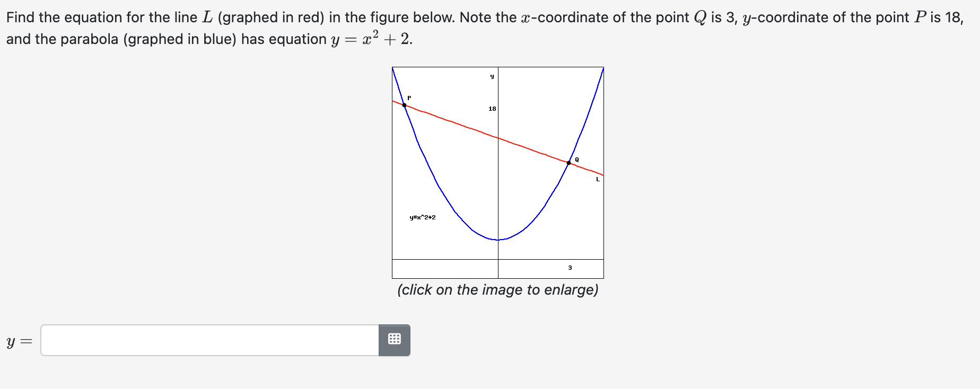Open the math keypad icon beside the answer box

point(395,340)
